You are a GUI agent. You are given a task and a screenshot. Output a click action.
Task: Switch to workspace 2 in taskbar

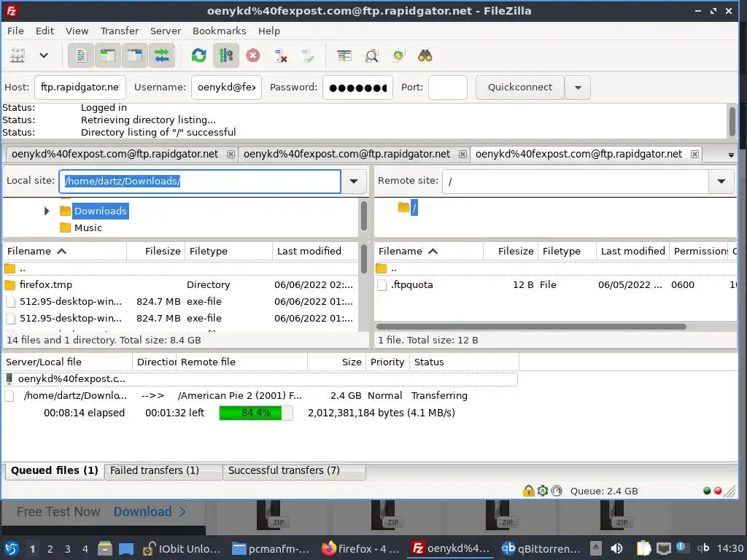(50, 549)
